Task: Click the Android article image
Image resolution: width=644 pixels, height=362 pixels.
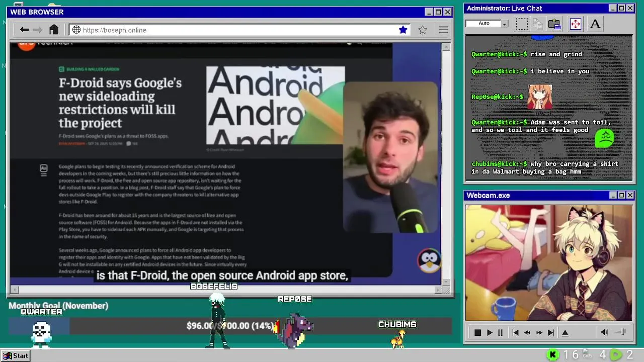Action: pyautogui.click(x=275, y=106)
